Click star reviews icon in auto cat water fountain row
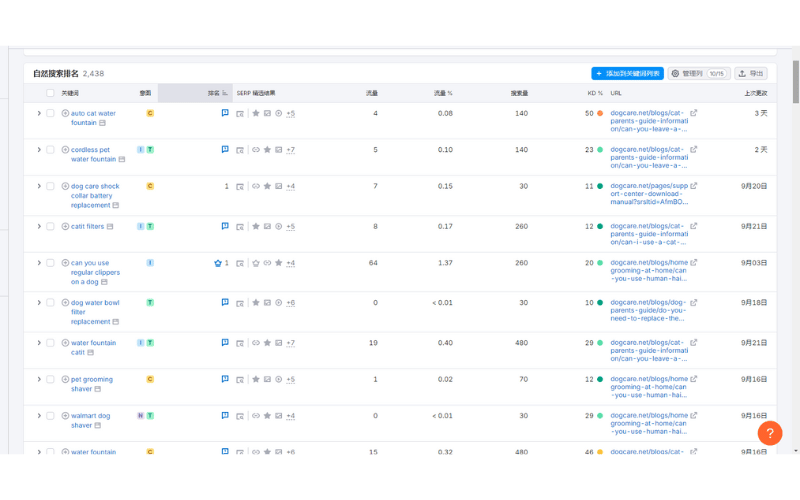This screenshot has width=800, height=500. click(x=256, y=113)
